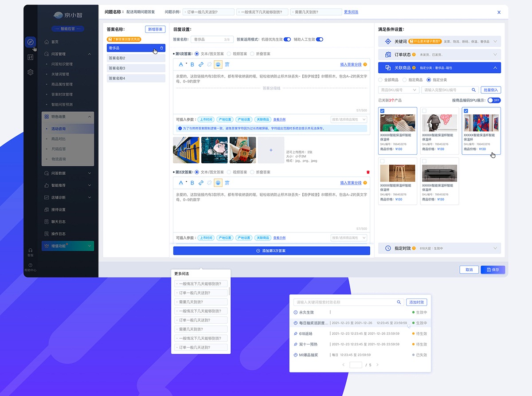This screenshot has width=532, height=396.
Task: Open 商品对比 in the sidebar menu
Action: [x=59, y=139]
